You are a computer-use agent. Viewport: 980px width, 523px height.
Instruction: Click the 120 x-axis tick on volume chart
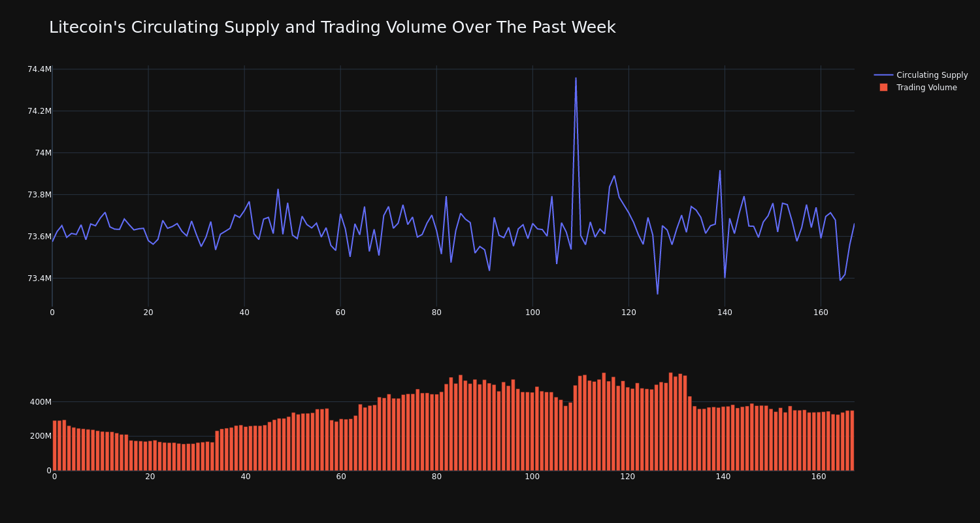(628, 477)
